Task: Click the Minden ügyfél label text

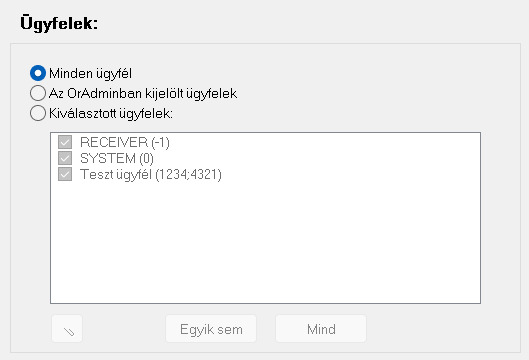Action: pyautogui.click(x=90, y=74)
